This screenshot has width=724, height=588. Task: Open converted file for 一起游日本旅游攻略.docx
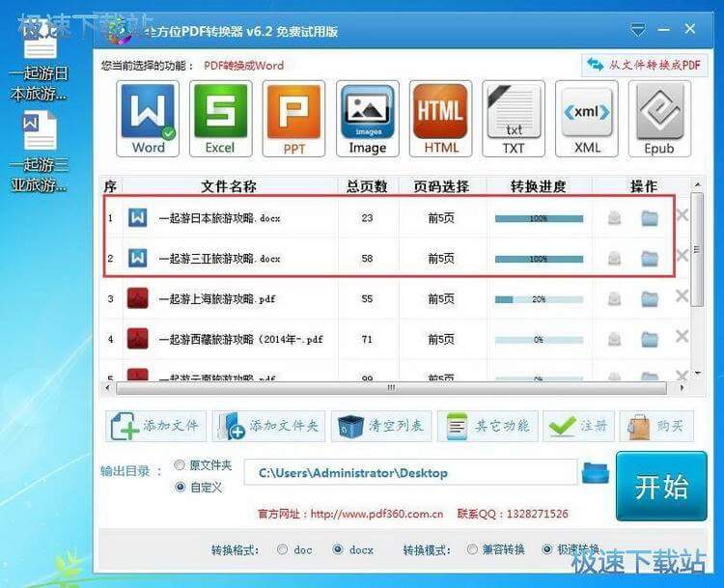(614, 217)
